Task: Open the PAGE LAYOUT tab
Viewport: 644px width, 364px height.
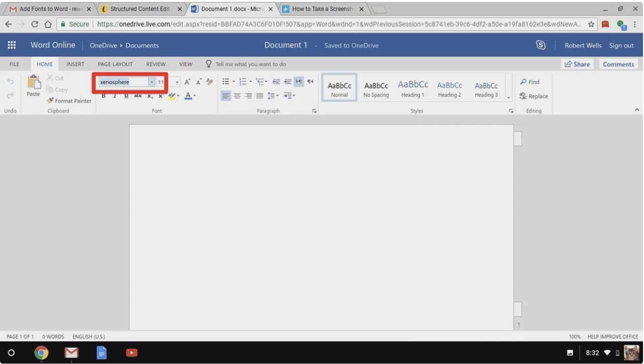Action: (x=115, y=64)
